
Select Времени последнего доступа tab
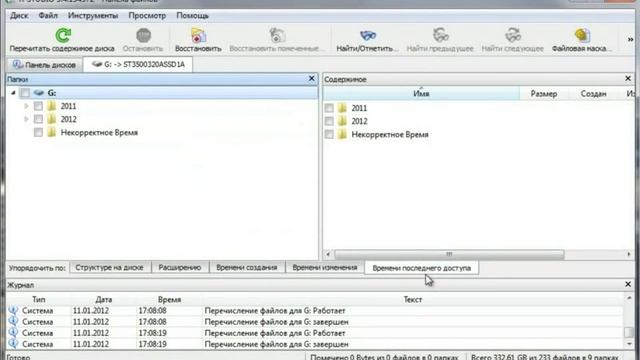[422, 268]
